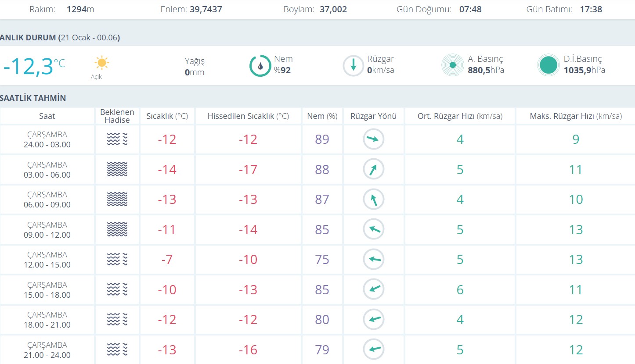Click the sunny weather icon above Açık

pyautogui.click(x=101, y=63)
